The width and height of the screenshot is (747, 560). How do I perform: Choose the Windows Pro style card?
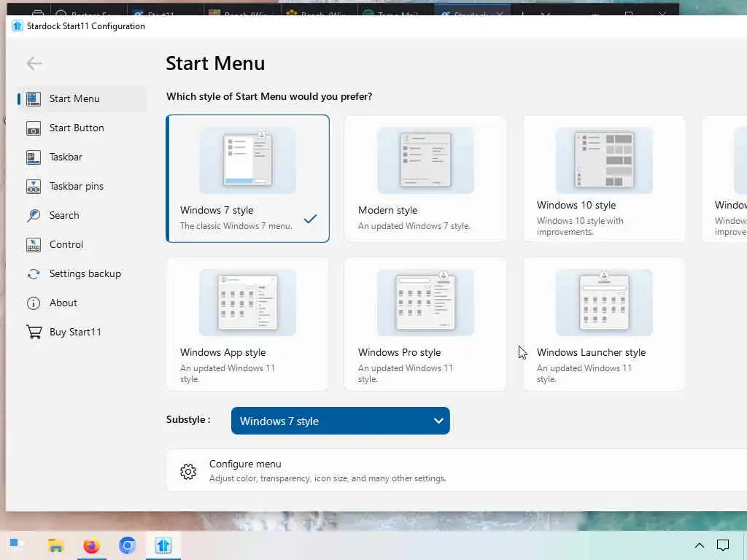[425, 324]
